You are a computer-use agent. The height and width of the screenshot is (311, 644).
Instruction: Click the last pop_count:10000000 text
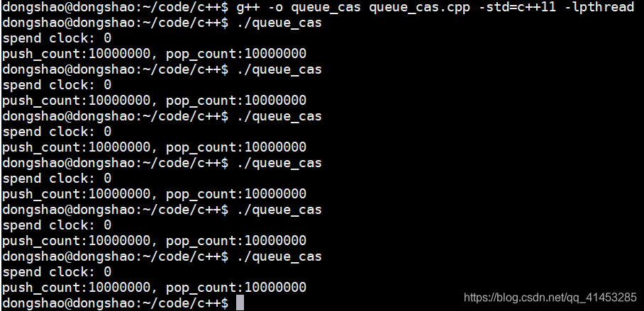tap(236, 288)
